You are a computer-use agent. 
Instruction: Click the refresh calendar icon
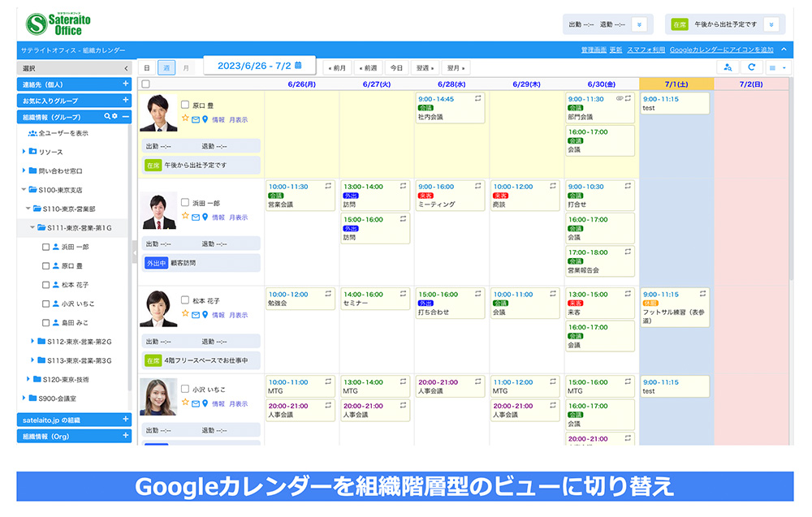click(751, 67)
